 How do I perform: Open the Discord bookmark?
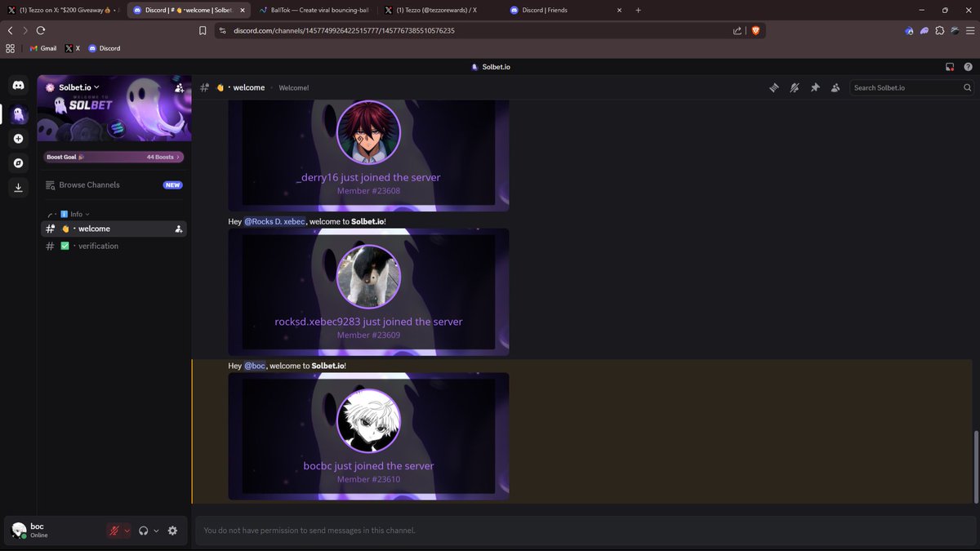(x=105, y=48)
